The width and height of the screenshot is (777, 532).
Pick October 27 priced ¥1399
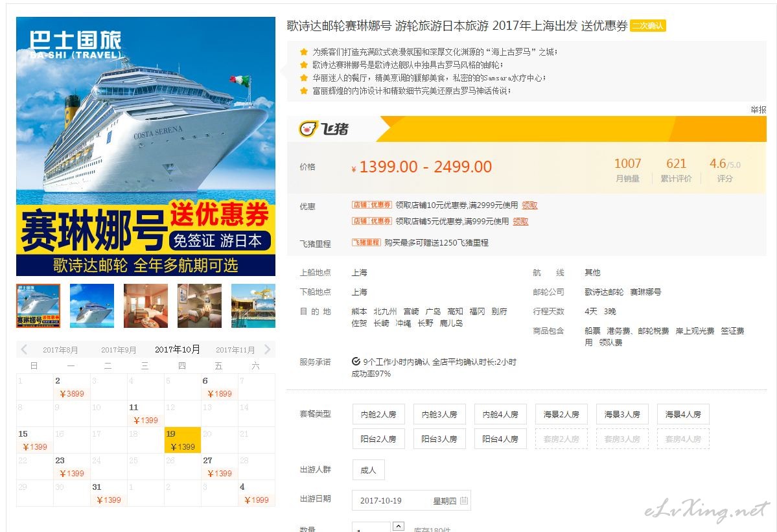point(220,467)
